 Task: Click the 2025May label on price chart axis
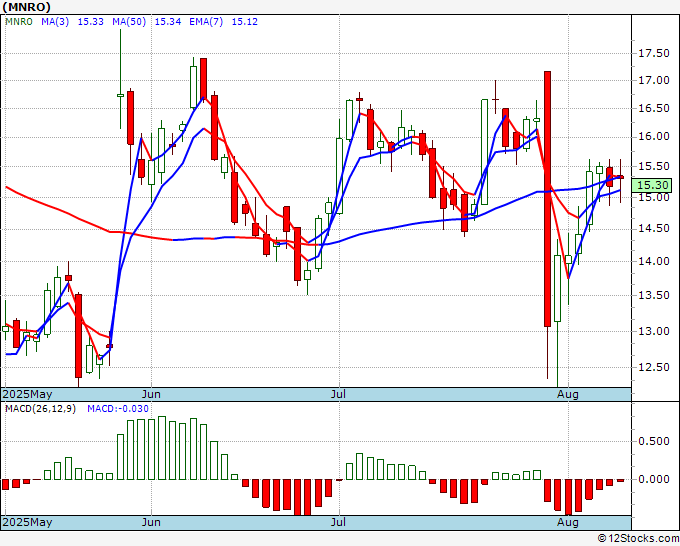tap(27, 394)
